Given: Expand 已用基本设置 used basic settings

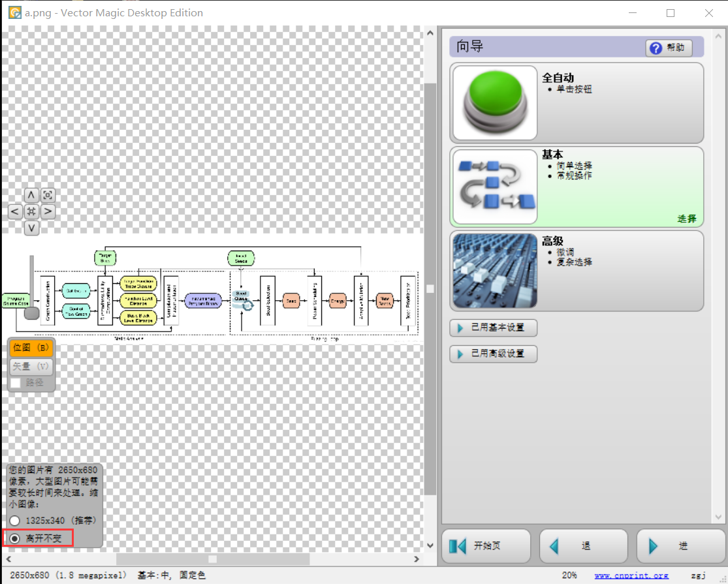Looking at the screenshot, I should tap(493, 328).
